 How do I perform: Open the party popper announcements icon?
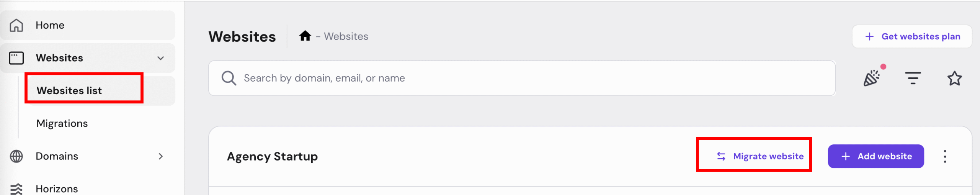(872, 78)
